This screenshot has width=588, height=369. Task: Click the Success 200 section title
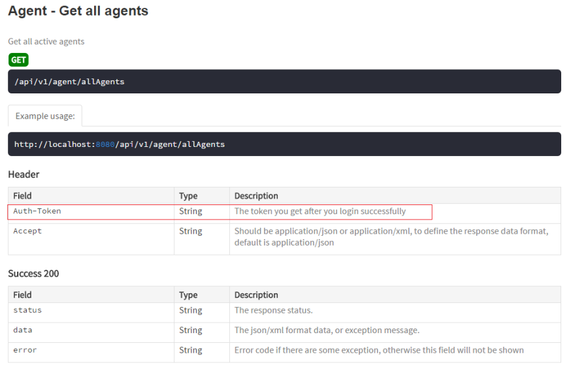33,274
